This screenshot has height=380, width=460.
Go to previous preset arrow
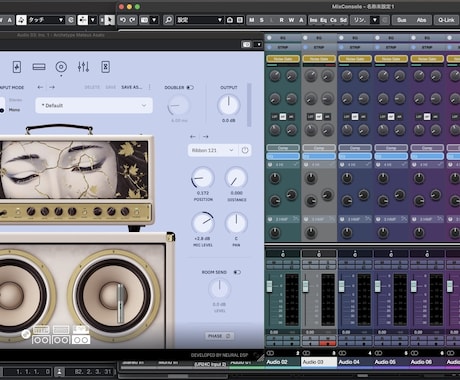coord(40,87)
